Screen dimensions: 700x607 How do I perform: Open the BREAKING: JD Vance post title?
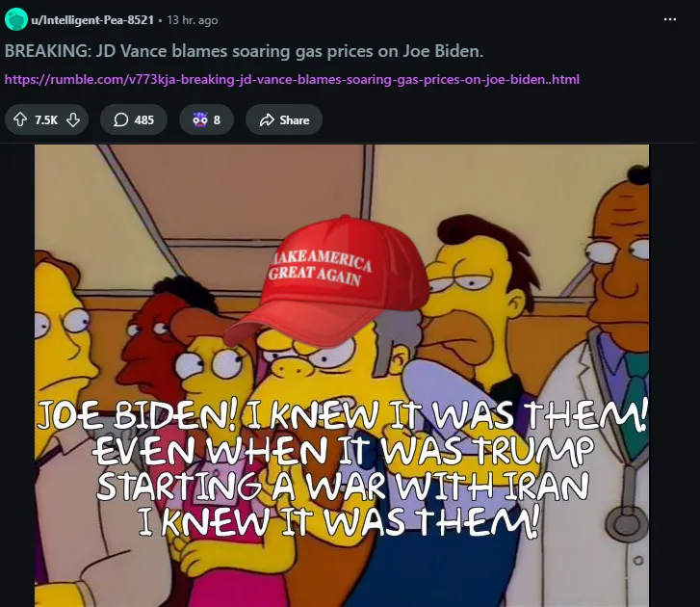click(244, 51)
